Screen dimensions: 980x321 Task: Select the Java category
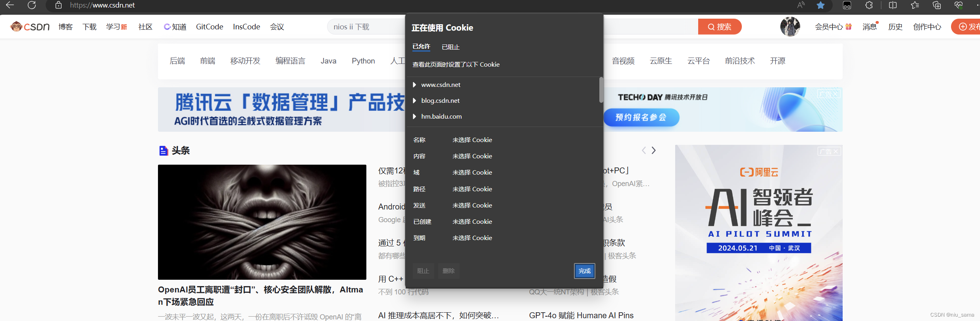(x=329, y=61)
